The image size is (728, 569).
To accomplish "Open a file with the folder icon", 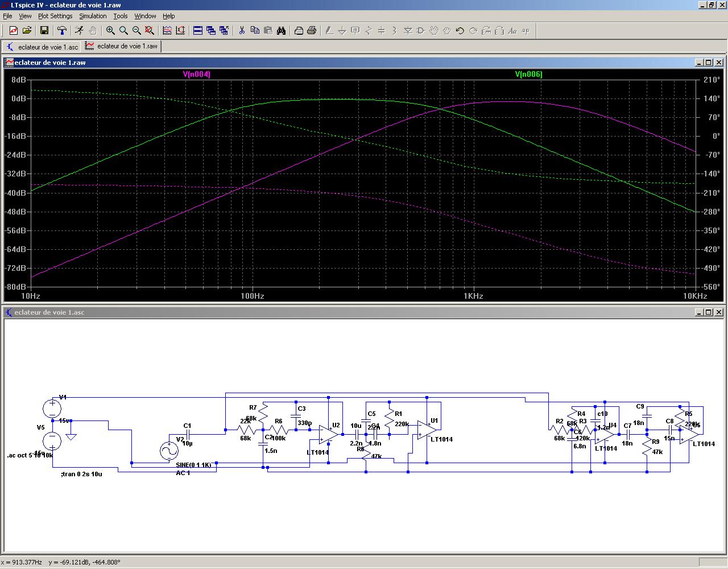I will [27, 31].
